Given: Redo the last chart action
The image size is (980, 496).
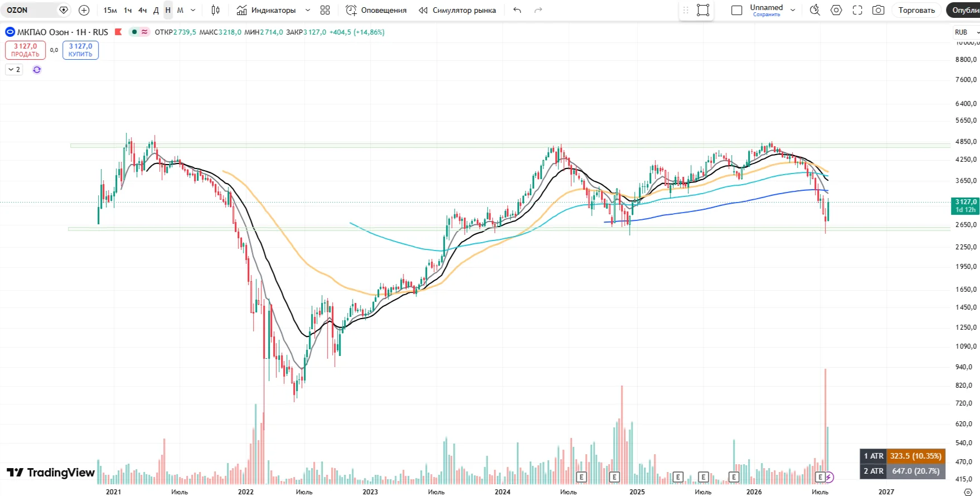Looking at the screenshot, I should click(538, 10).
